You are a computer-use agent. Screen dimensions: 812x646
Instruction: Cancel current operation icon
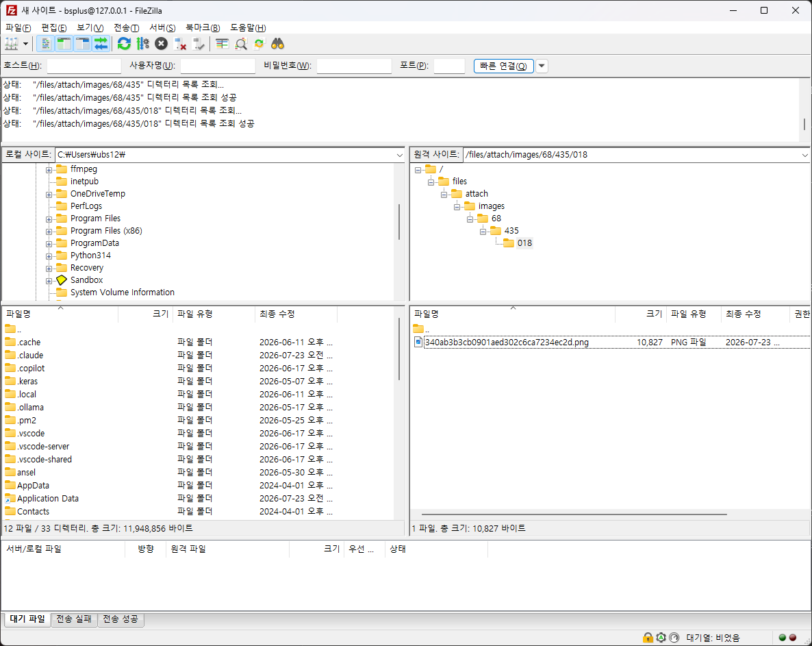click(x=161, y=44)
